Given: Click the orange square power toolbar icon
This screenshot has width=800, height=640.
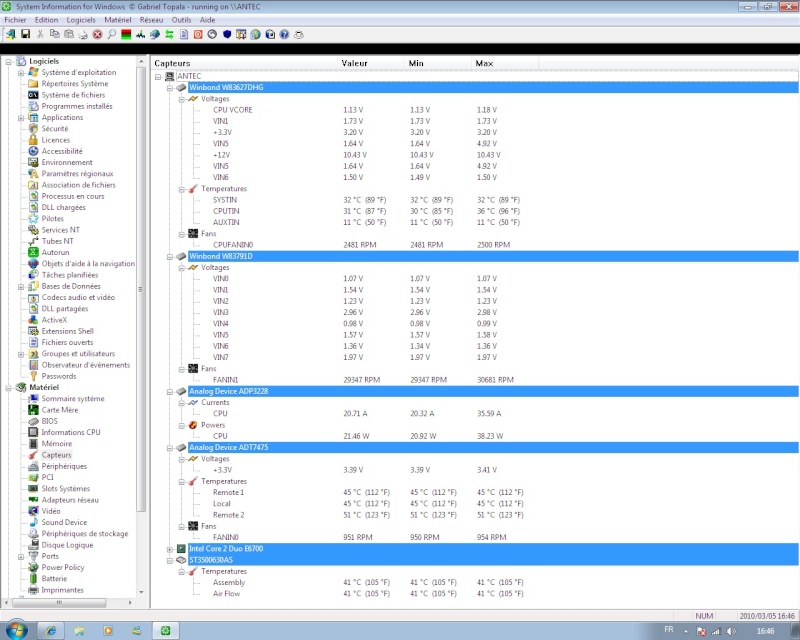Looking at the screenshot, I should pos(198,34).
